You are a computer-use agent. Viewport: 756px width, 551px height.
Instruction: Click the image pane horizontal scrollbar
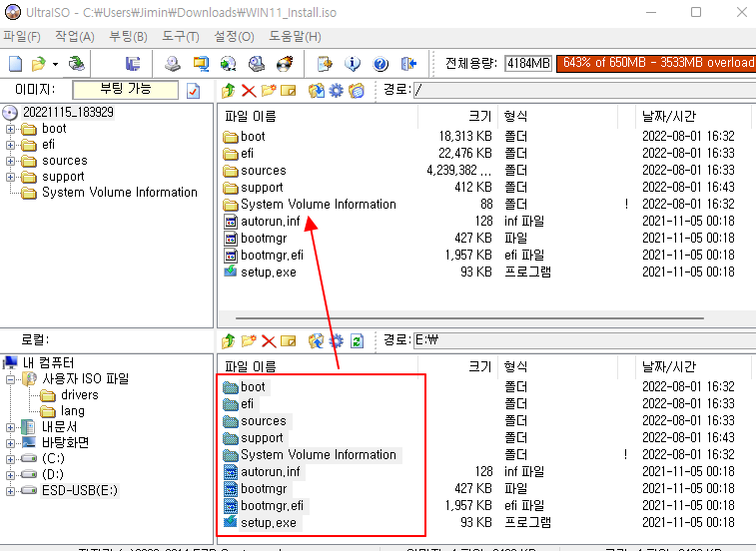click(469, 318)
